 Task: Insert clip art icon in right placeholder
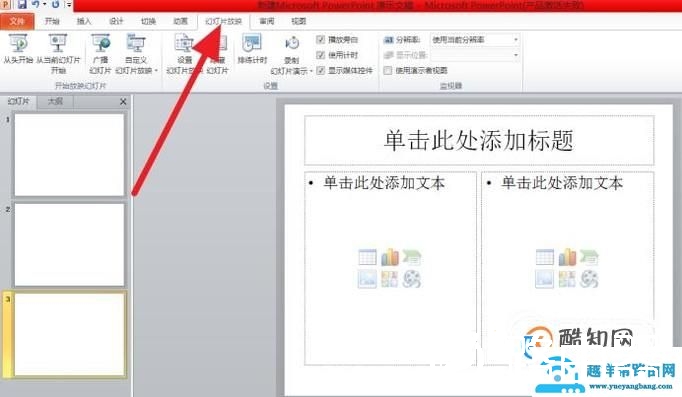[x=567, y=279]
